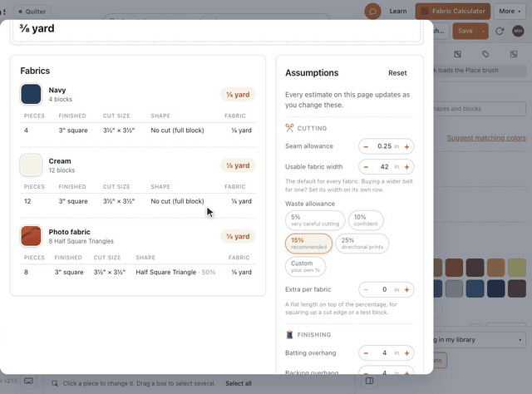Click the ⅜ yard total heading
Image resolution: width=532 pixels, height=394 pixels.
[37, 28]
